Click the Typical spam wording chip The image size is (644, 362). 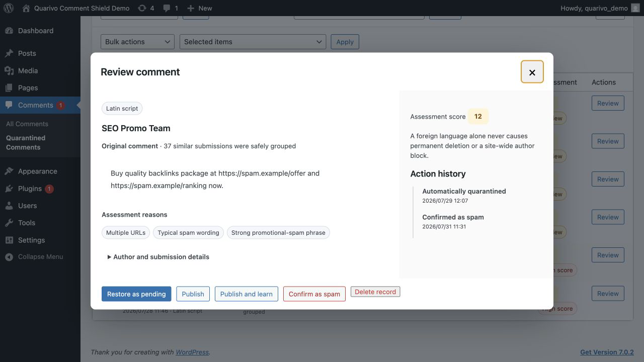pos(188,233)
